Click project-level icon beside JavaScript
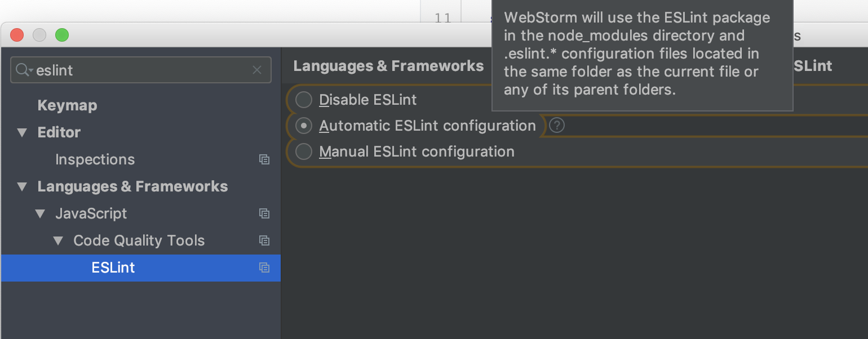868x339 pixels. click(x=264, y=213)
